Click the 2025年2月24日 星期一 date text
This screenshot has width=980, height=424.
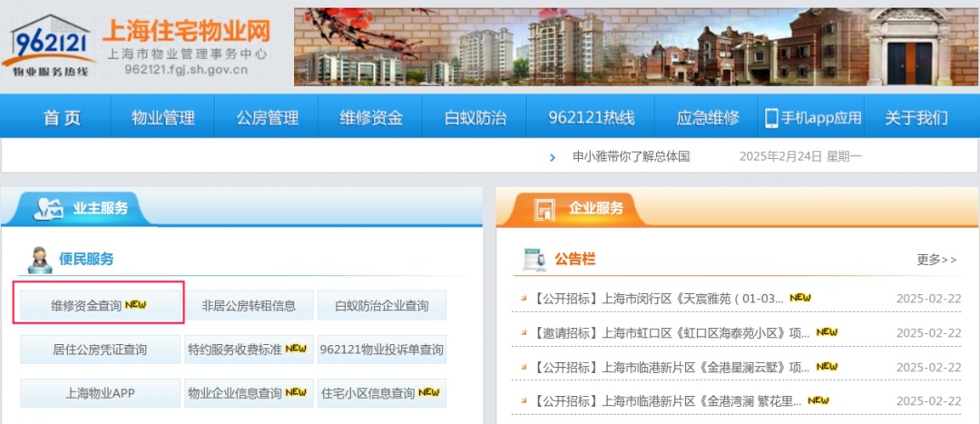coord(800,157)
